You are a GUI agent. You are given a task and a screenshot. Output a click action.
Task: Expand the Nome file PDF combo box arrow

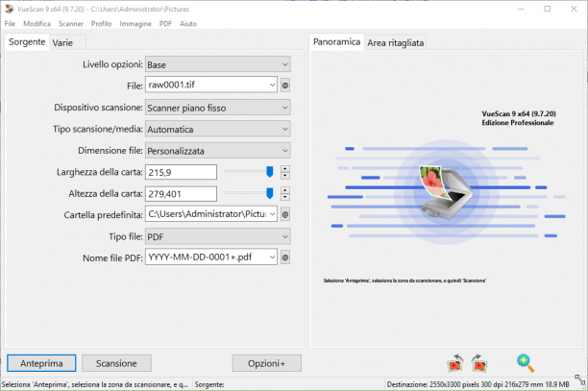[272, 257]
